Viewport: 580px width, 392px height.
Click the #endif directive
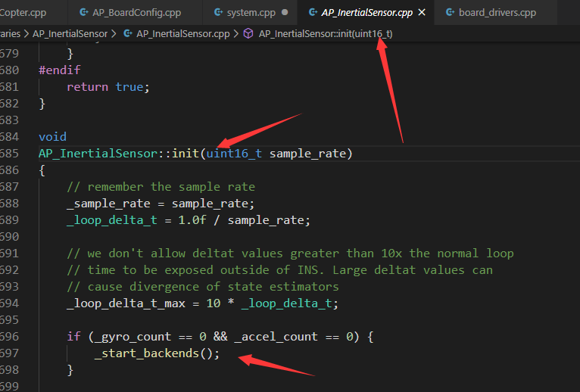point(60,70)
